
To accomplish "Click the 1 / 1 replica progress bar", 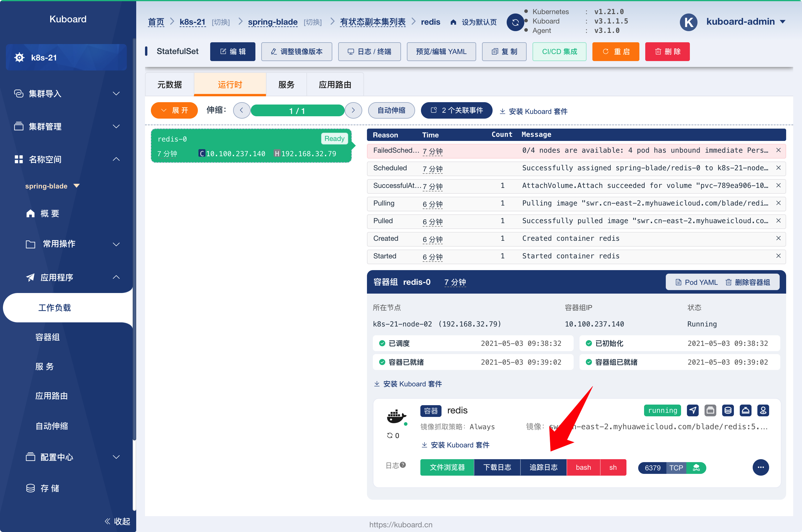I will point(297,111).
